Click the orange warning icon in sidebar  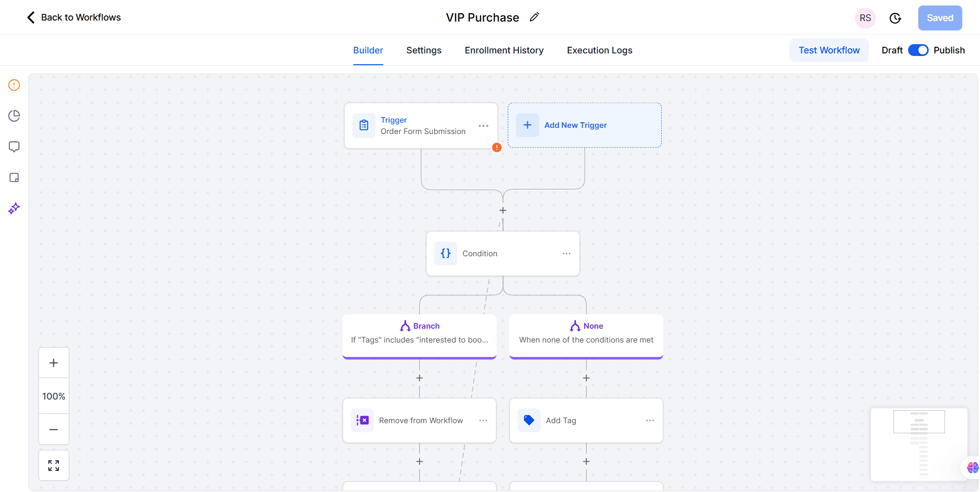(x=14, y=85)
